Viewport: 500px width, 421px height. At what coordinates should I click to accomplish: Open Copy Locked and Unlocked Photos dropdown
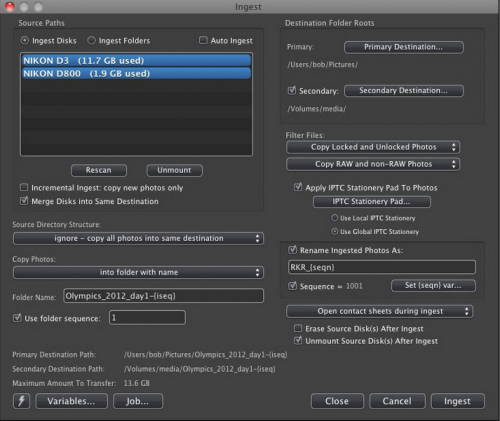pos(373,147)
